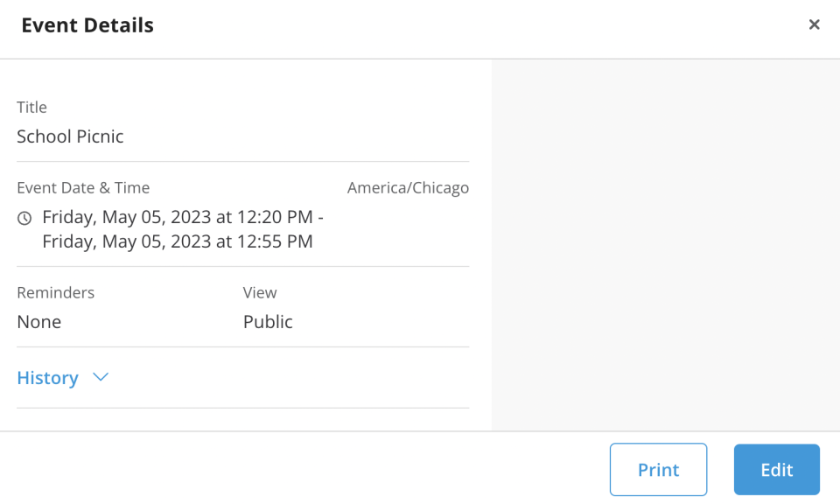Open the History section link
840x504 pixels.
pos(47,378)
